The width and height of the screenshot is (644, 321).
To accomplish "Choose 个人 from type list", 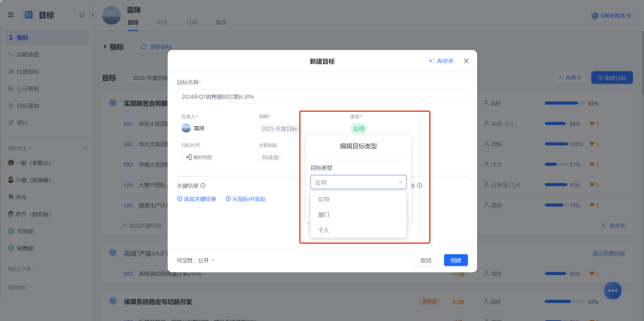I will (358, 230).
